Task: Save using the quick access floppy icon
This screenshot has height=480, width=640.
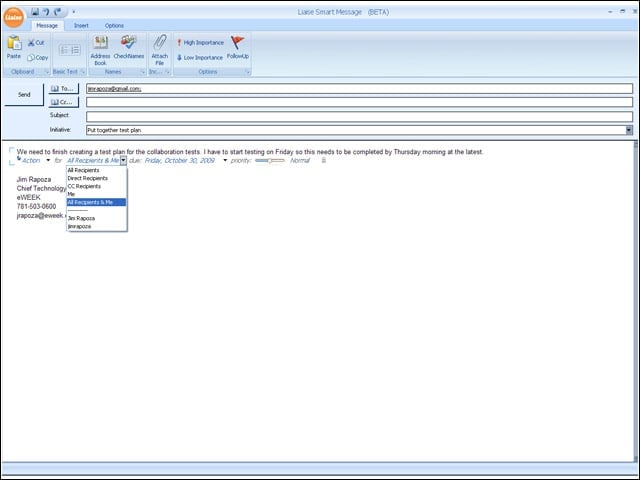Action: (35, 11)
